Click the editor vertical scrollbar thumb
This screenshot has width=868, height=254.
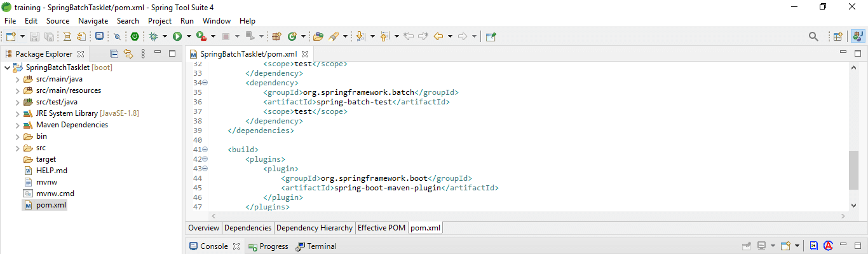[853, 171]
